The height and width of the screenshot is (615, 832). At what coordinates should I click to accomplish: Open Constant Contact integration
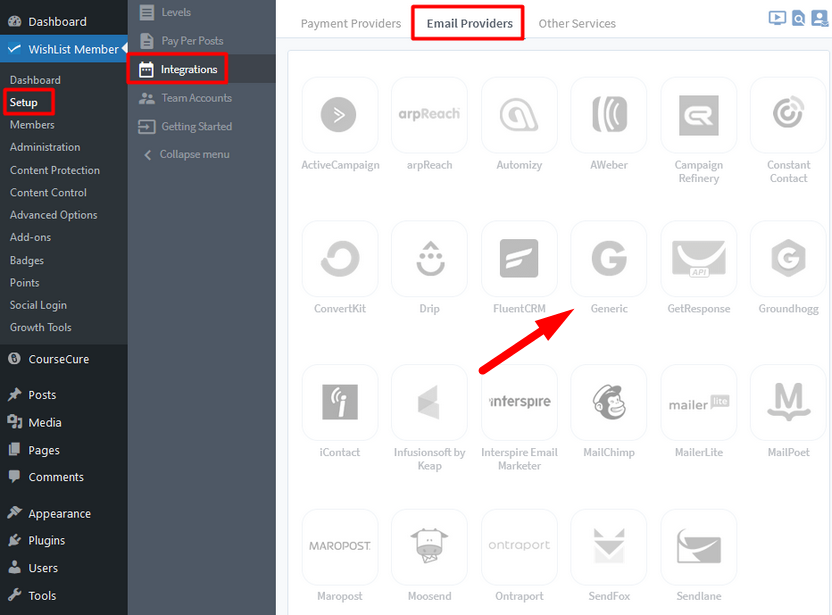(788, 115)
